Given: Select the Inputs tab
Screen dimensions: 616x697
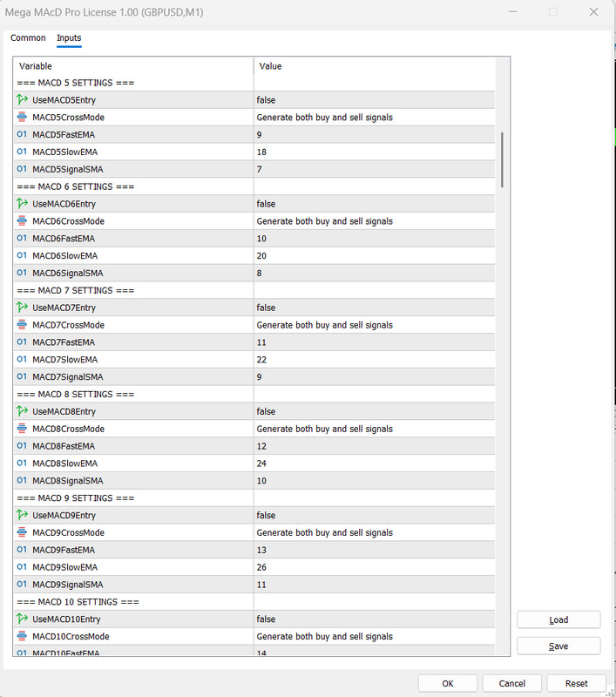Looking at the screenshot, I should [x=69, y=37].
